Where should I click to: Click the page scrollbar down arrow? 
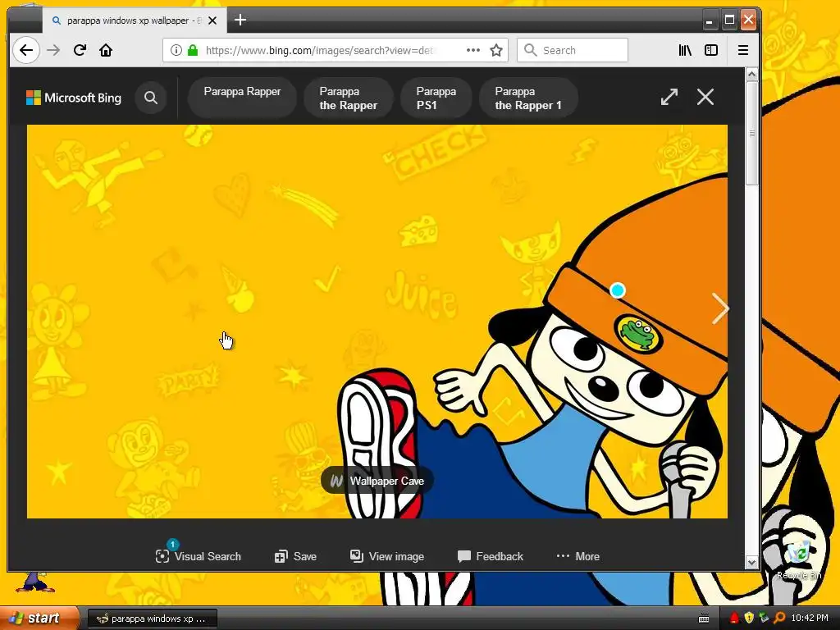(x=751, y=563)
